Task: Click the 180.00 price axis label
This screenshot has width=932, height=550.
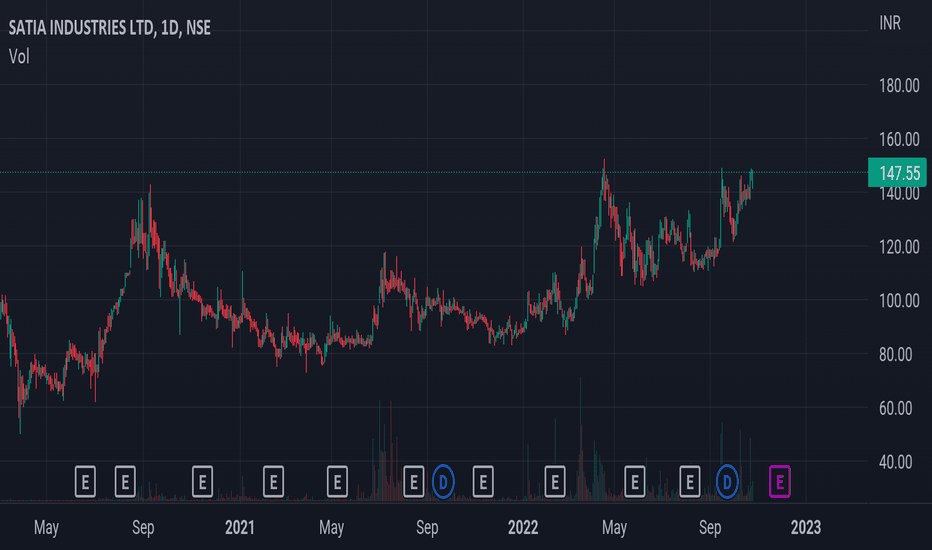Action: pos(899,86)
